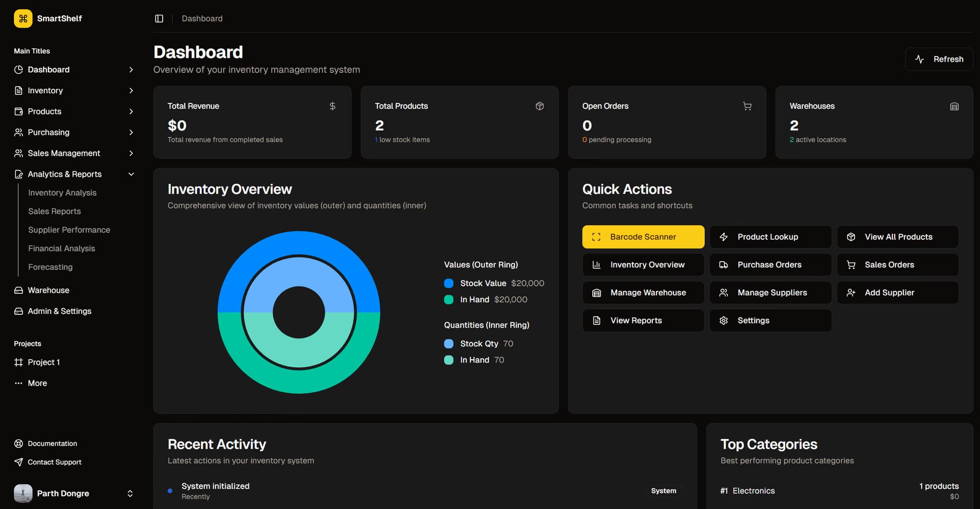The height and width of the screenshot is (509, 980).
Task: Click the Documentation lifebuoy icon
Action: [19, 443]
